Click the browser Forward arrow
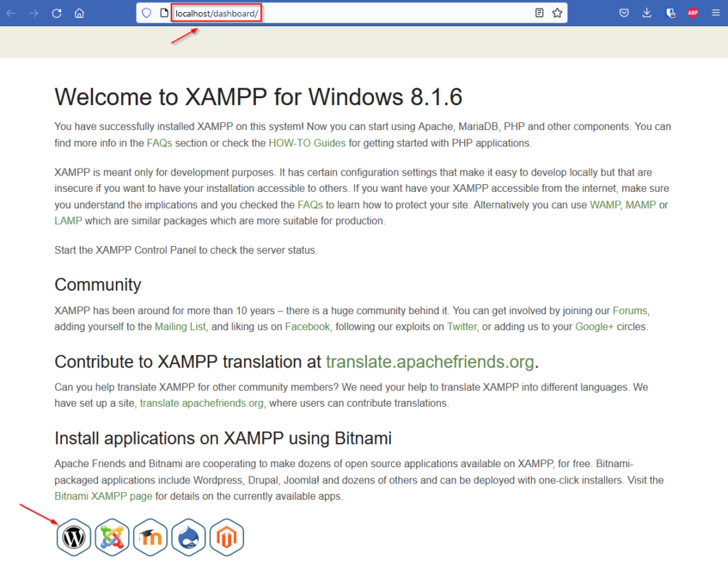The width and height of the screenshot is (728, 566). pyautogui.click(x=33, y=13)
